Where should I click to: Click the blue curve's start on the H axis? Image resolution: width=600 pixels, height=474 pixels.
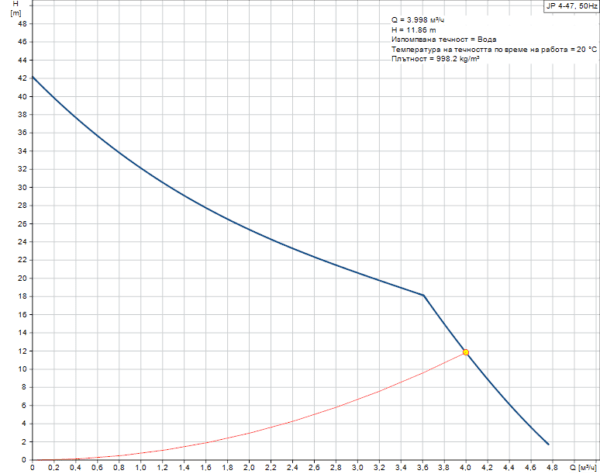tap(33, 77)
